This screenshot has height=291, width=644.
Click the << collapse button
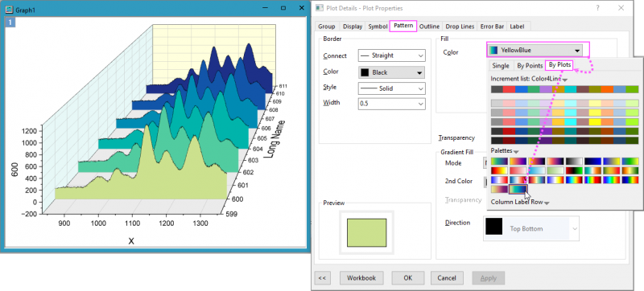tap(323, 278)
